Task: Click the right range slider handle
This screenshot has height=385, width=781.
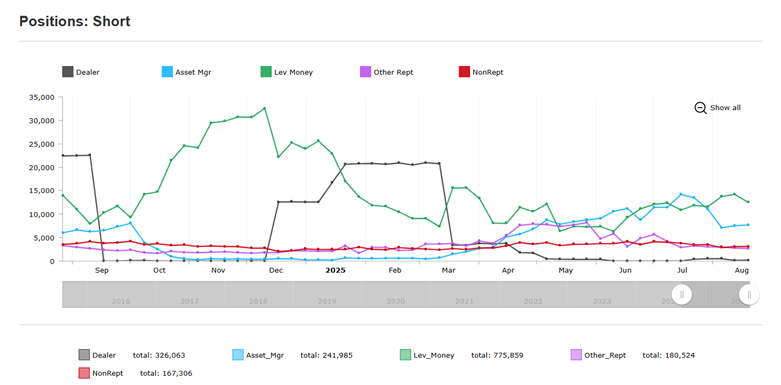Action: pos(749,294)
